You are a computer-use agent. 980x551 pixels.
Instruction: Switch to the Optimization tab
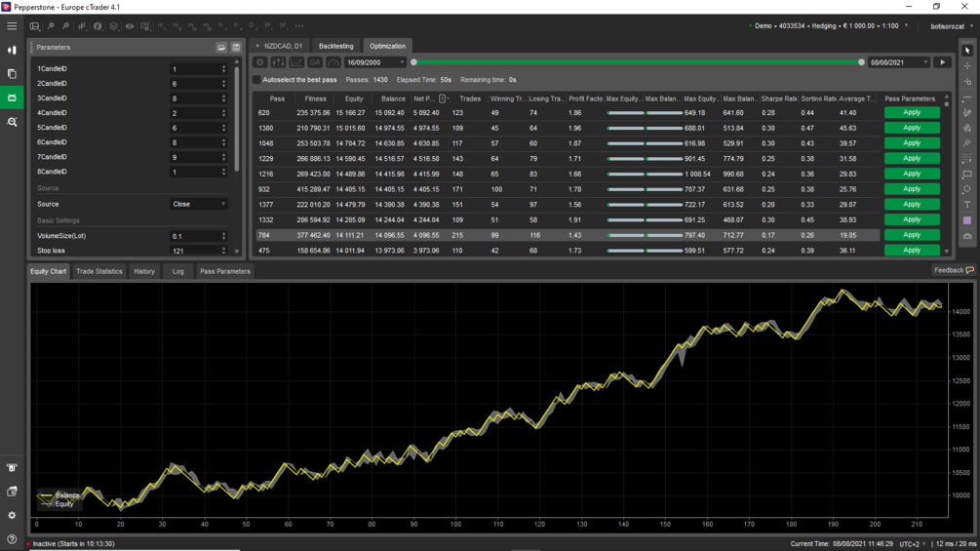point(387,46)
